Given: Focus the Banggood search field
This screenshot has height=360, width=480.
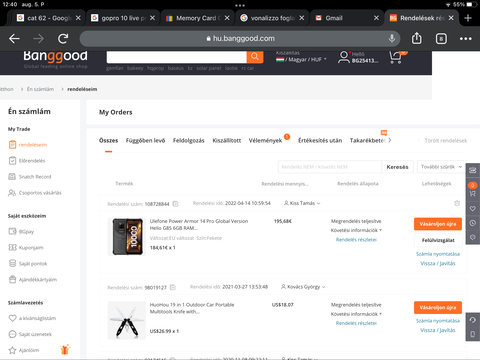Looking at the screenshot, I should click(177, 57).
